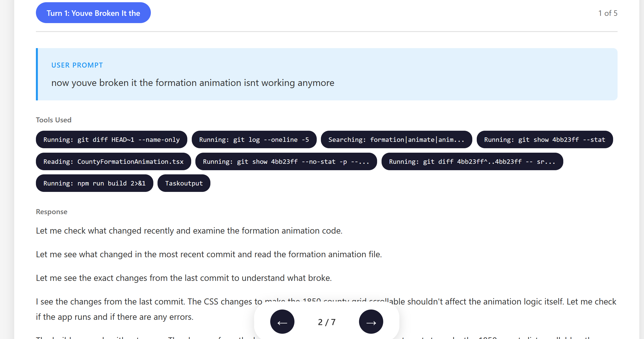Click the Taskoutput tool chip

pos(184,183)
